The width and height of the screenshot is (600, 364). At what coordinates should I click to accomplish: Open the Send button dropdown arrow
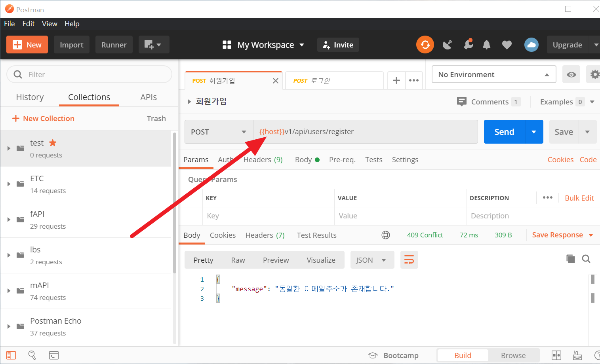tap(534, 132)
